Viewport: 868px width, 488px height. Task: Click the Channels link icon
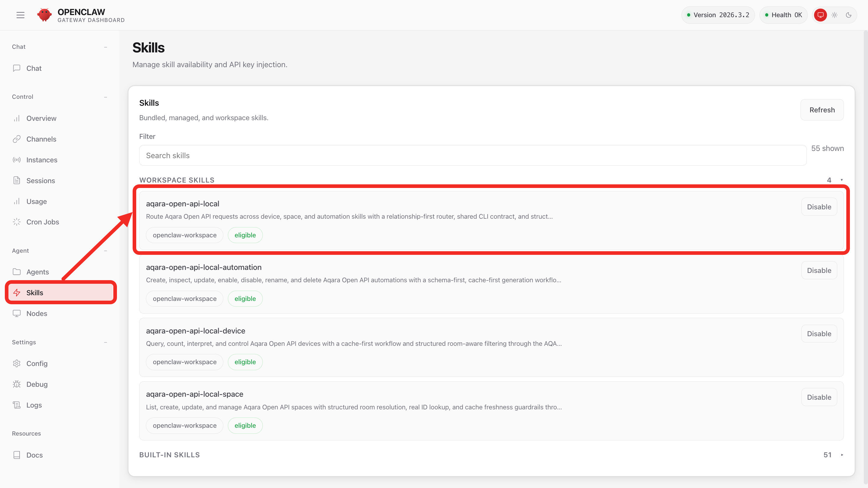click(17, 139)
